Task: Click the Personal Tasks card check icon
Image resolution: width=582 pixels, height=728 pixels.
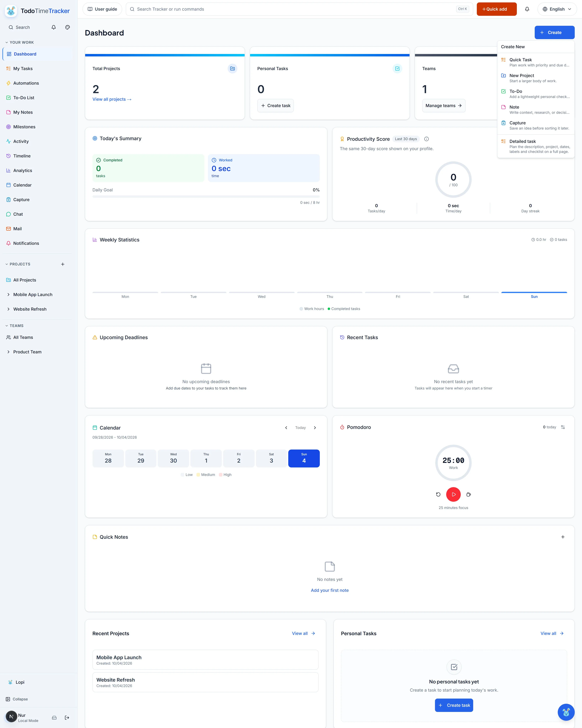Action: click(397, 69)
